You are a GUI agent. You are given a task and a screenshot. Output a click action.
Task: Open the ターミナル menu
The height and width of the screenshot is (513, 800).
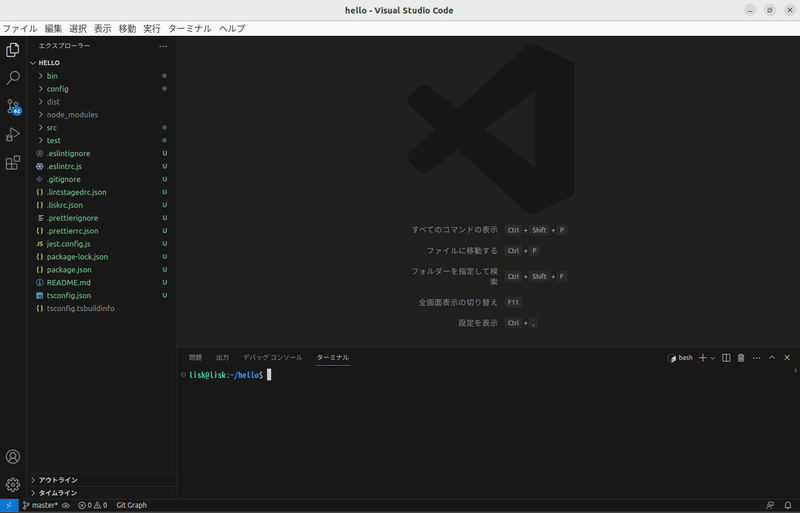(x=190, y=29)
